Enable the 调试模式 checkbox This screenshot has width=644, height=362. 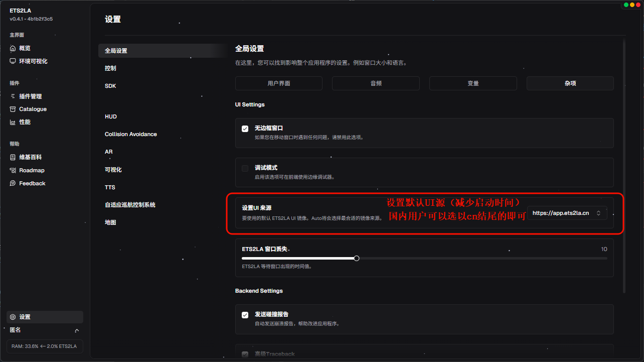coord(245,168)
